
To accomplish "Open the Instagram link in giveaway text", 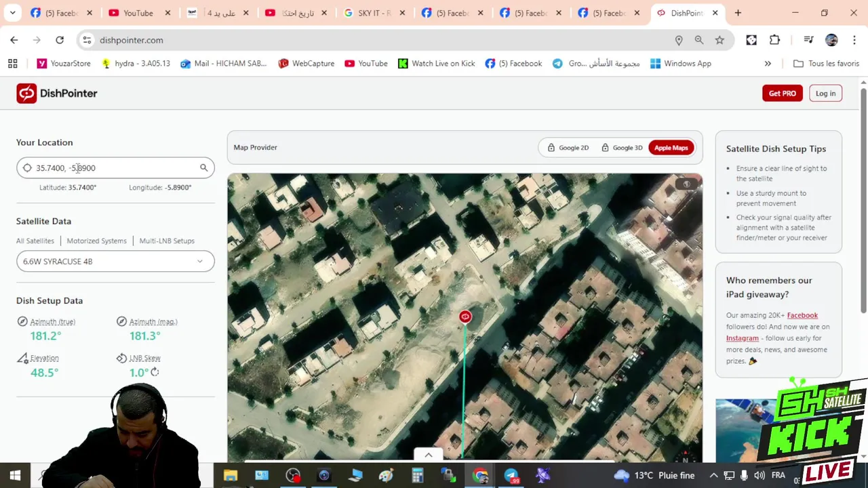I will [x=742, y=338].
